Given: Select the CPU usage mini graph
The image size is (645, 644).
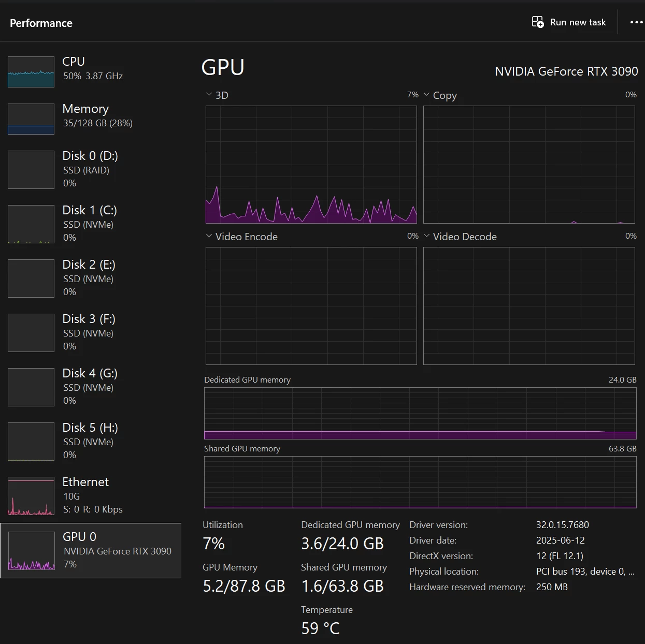Looking at the screenshot, I should (31, 72).
